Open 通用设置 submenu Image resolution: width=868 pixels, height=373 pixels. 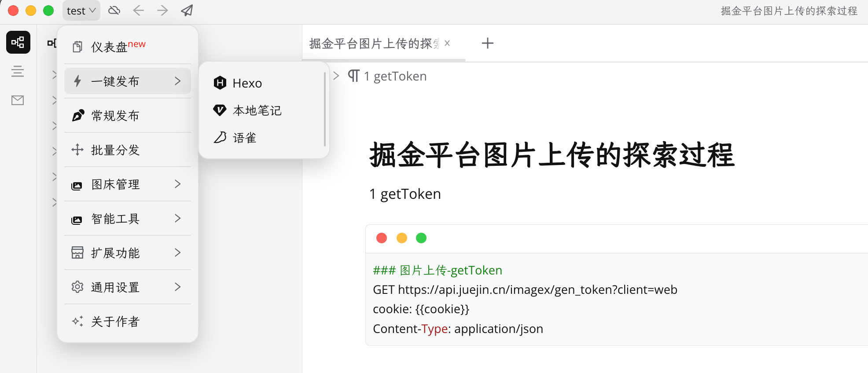coord(128,287)
